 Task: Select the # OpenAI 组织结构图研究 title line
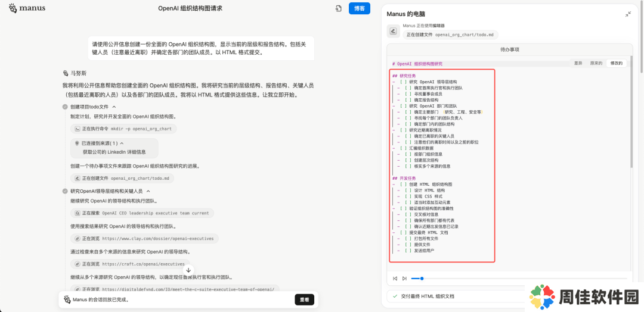(417, 64)
